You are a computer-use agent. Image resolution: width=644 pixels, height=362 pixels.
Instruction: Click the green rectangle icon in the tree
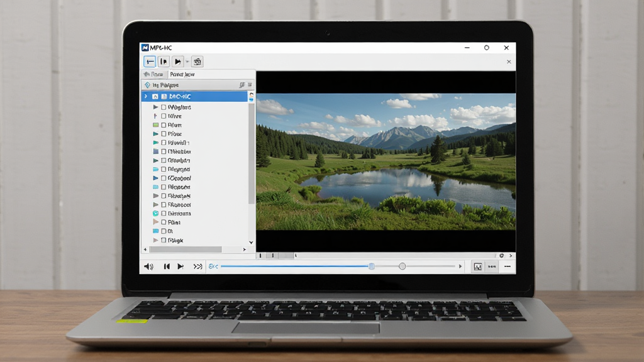[x=156, y=125]
